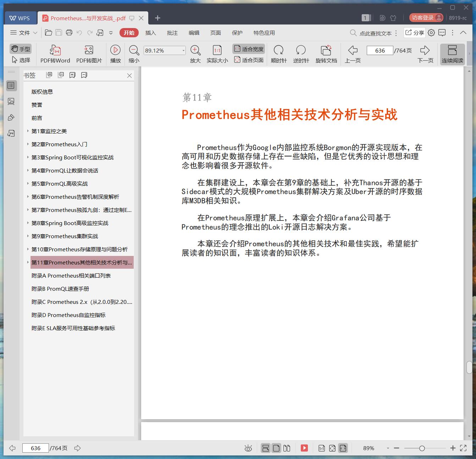
Task: Switch to the 开始 tab
Action: point(129,33)
